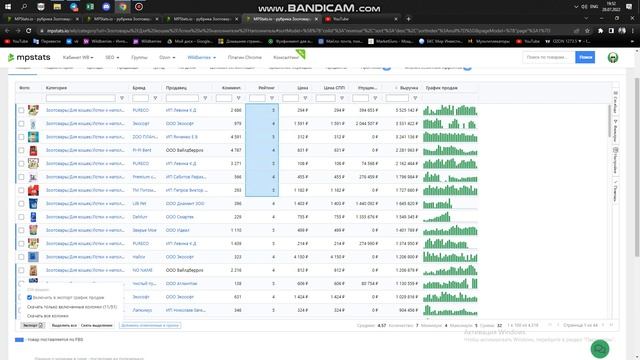The height and width of the screenshot is (360, 640).
Task: Go back in browser history
Action: coord(7,31)
